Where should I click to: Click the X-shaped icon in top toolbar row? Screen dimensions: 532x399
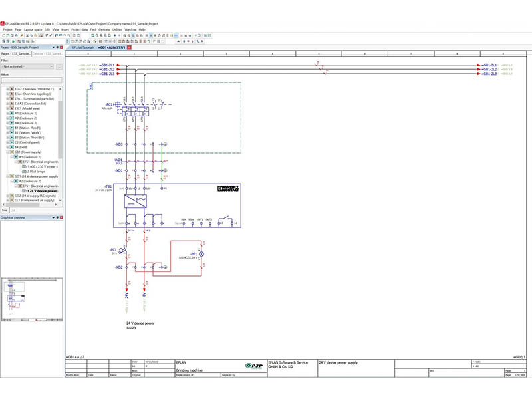coord(200,35)
